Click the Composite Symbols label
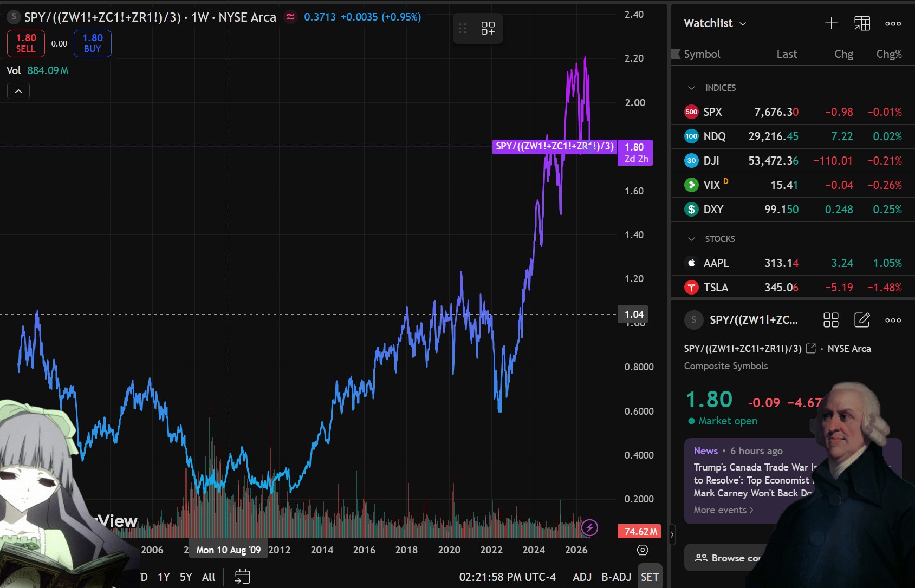The image size is (915, 588). point(726,366)
